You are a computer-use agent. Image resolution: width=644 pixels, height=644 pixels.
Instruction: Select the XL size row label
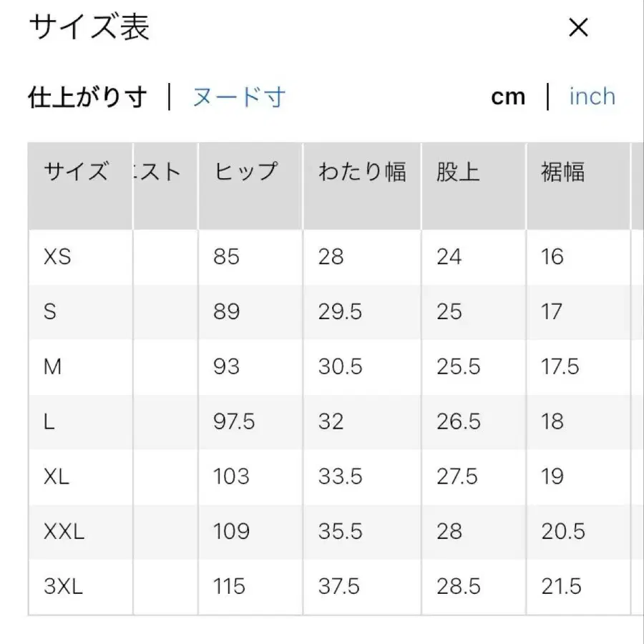(55, 476)
